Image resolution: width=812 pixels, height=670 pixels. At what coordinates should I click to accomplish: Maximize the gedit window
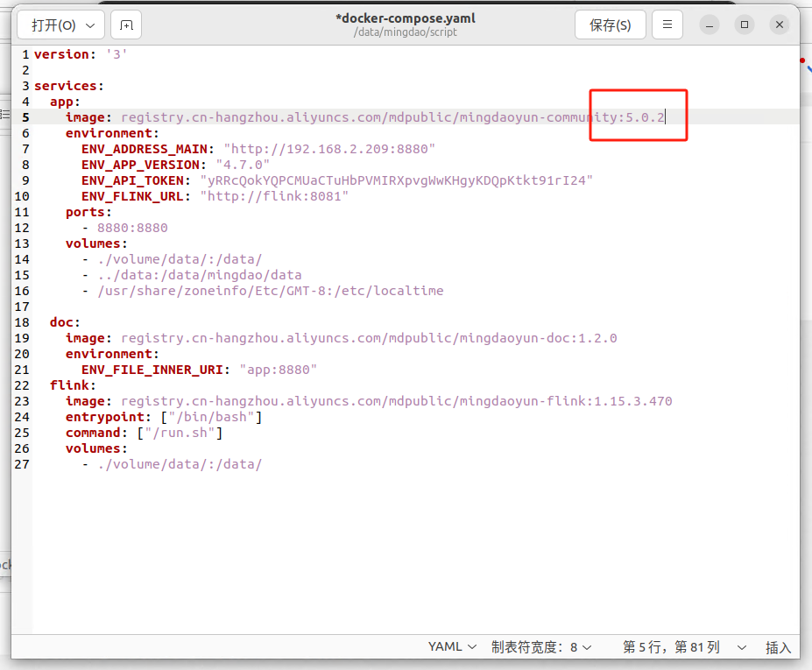pos(745,25)
